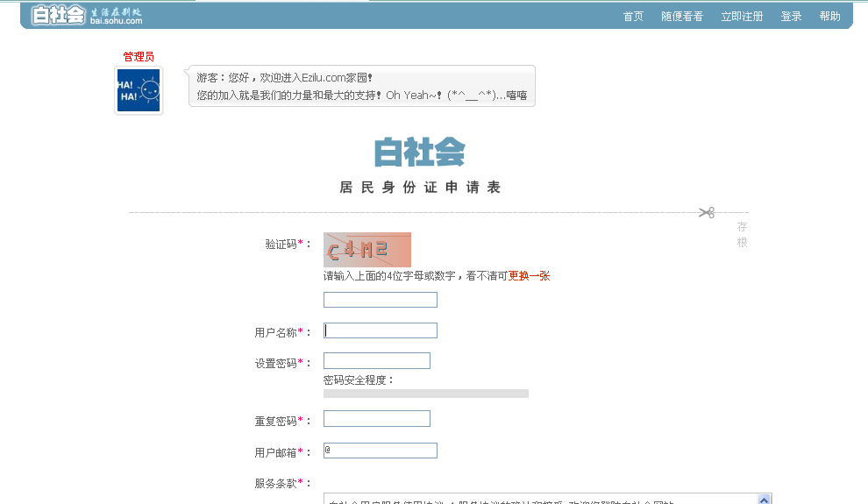Focus the 重复密码 confirm password field
Image resolution: width=868 pixels, height=504 pixels.
coord(377,419)
